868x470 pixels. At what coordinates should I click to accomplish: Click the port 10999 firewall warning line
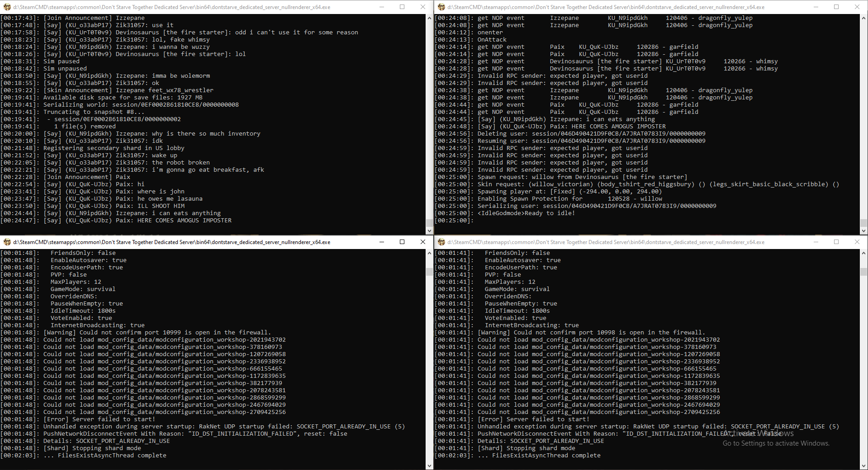[x=136, y=333]
